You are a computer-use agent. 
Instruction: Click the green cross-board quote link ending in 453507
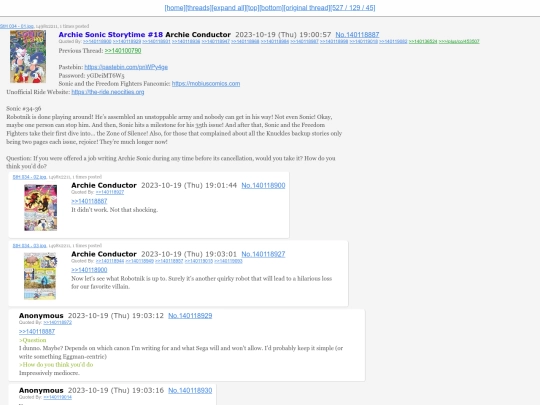459,42
